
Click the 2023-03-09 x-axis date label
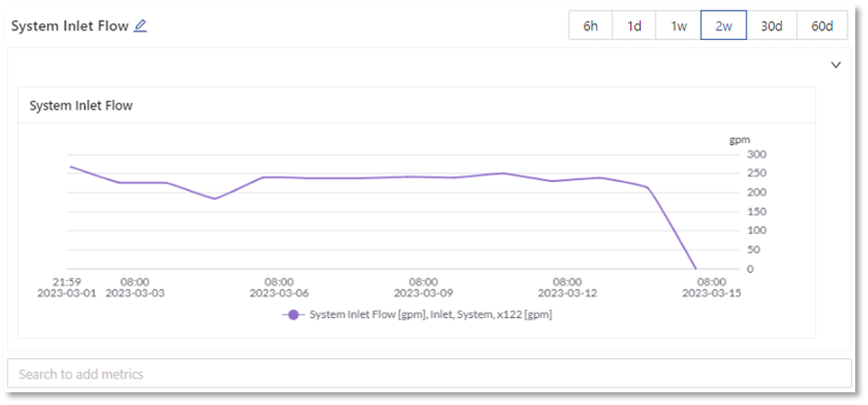pos(424,293)
